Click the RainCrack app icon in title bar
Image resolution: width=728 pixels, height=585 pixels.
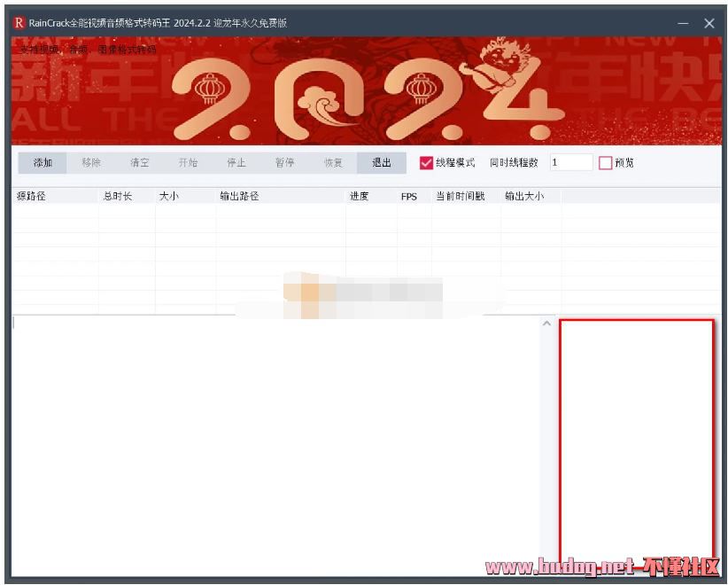[x=19, y=23]
